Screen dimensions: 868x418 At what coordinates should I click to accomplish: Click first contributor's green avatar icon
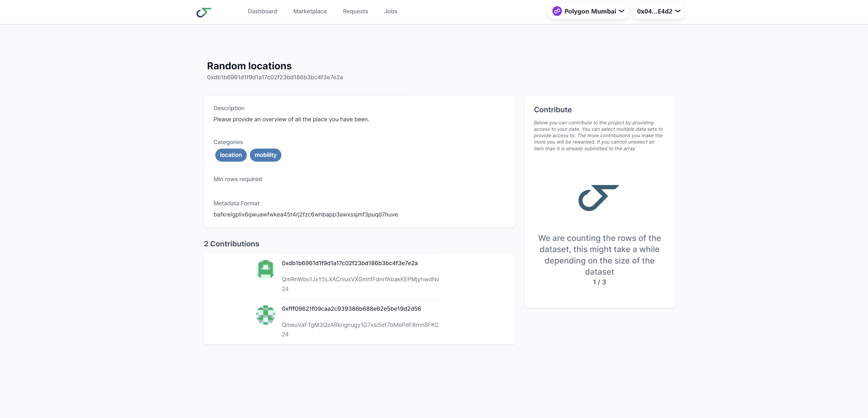click(266, 269)
